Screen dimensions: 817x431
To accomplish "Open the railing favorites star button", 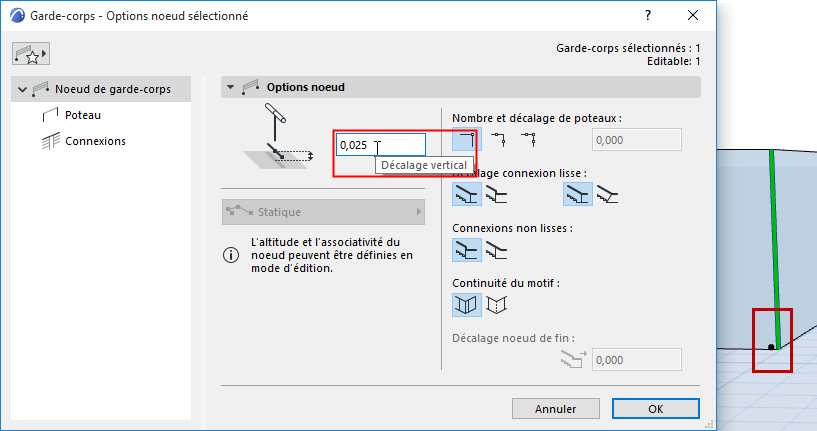I will click(x=30, y=54).
